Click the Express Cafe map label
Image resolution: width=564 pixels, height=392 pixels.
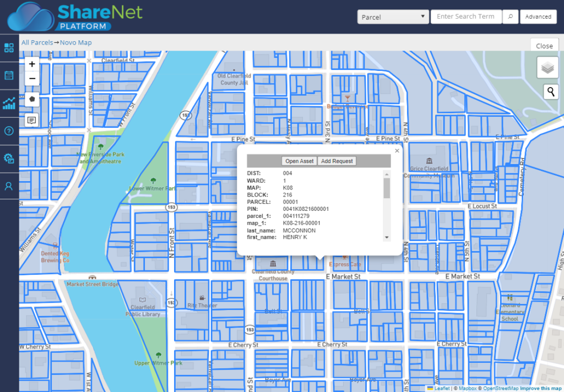[345, 264]
